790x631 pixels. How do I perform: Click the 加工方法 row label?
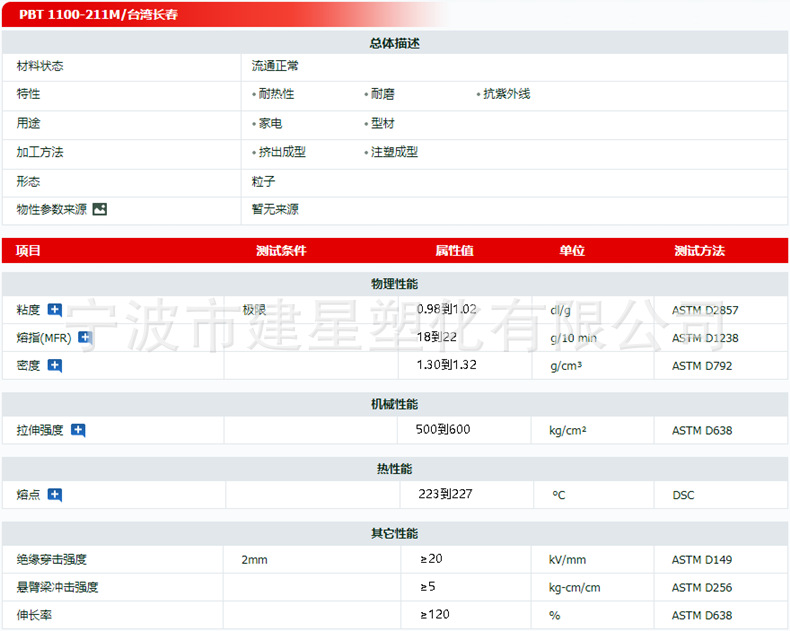coord(40,152)
